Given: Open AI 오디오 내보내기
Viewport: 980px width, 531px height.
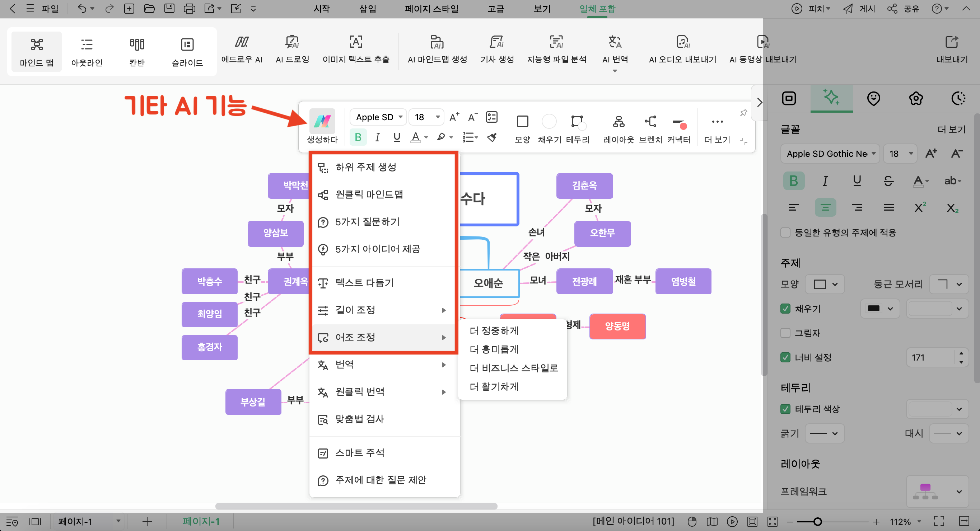Looking at the screenshot, I should coord(682,49).
